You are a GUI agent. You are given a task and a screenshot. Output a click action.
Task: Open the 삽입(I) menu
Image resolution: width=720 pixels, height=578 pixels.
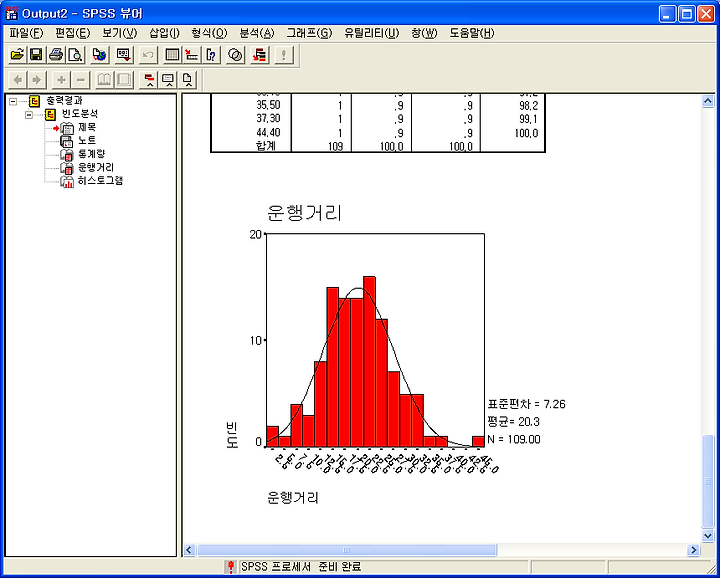tap(164, 33)
